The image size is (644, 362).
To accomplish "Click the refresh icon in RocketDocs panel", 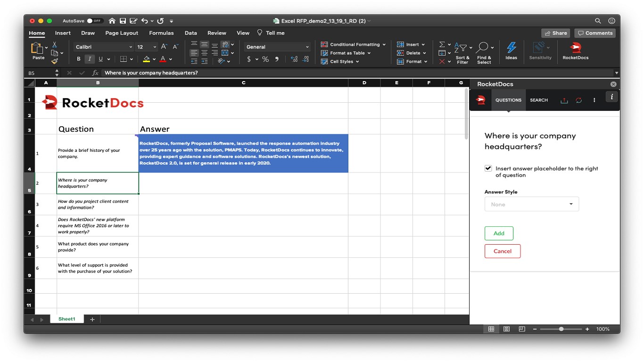I will tap(579, 100).
